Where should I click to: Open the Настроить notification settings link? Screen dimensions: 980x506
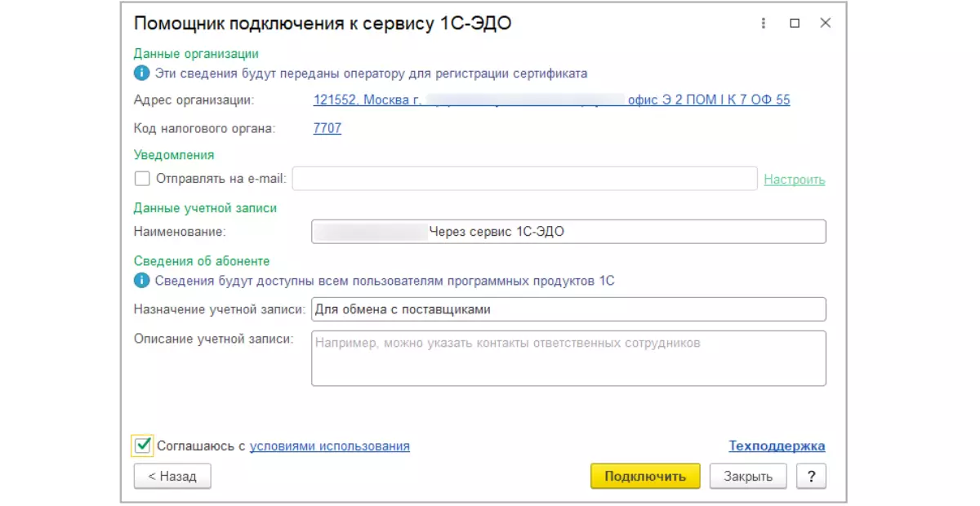[794, 180]
